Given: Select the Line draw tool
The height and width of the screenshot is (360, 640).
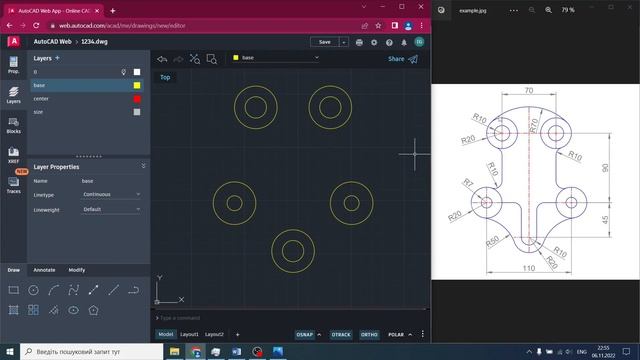Looking at the screenshot, I should click(x=113, y=290).
